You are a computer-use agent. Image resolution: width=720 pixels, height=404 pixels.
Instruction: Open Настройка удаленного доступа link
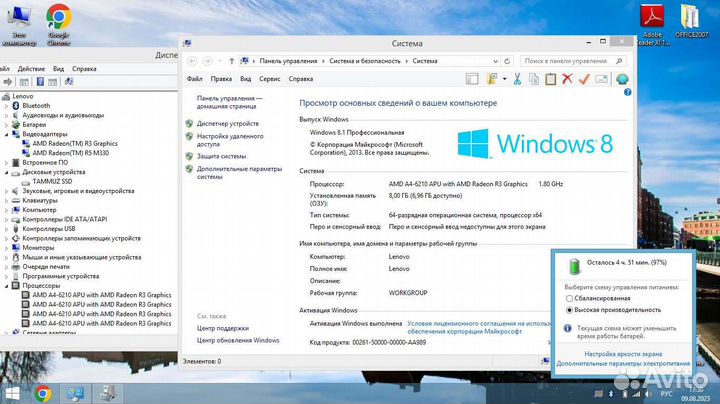coord(230,140)
